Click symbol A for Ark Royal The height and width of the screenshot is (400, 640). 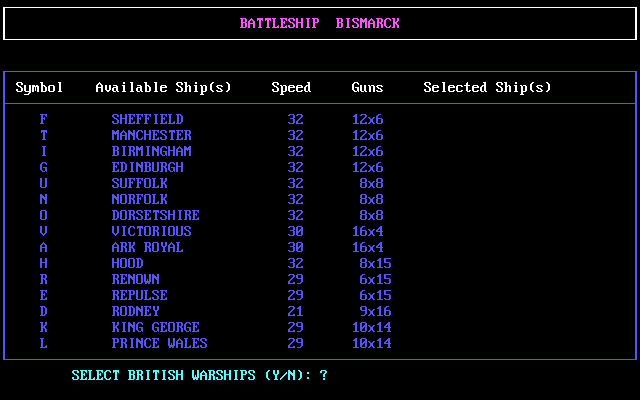[43, 247]
